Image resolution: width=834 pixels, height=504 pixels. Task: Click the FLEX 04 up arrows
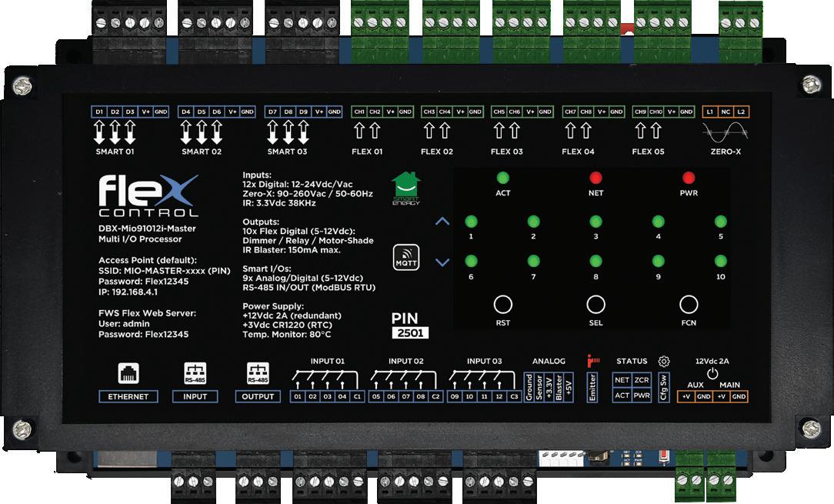coord(578,131)
